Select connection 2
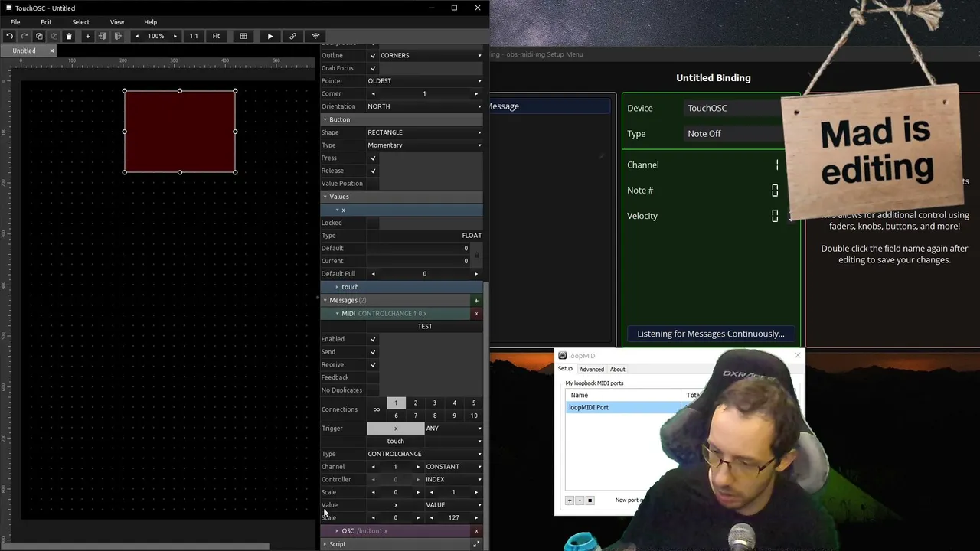 pyautogui.click(x=416, y=403)
